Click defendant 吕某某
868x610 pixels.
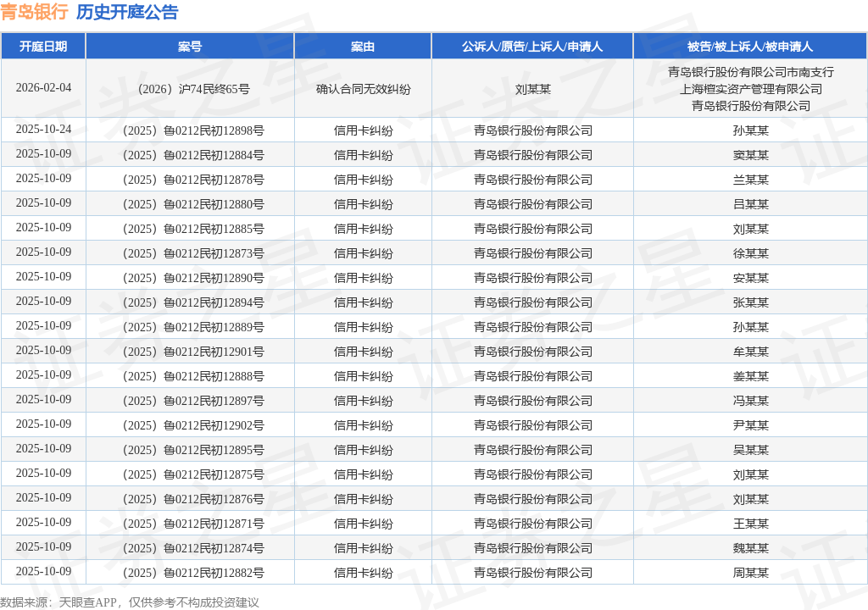click(751, 204)
